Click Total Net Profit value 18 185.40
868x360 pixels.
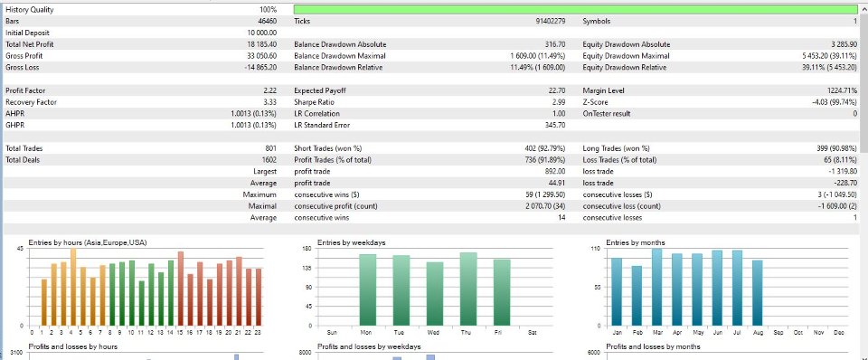click(263, 44)
